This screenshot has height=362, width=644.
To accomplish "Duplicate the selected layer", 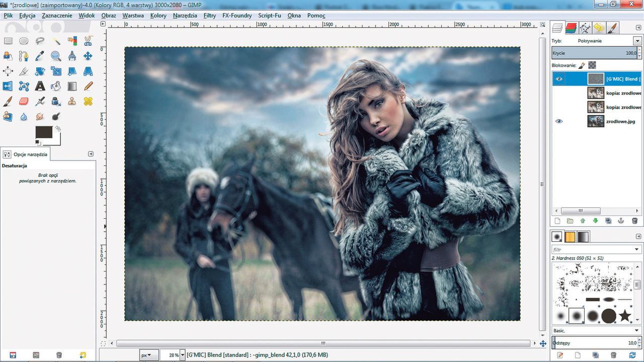I will coord(608,221).
